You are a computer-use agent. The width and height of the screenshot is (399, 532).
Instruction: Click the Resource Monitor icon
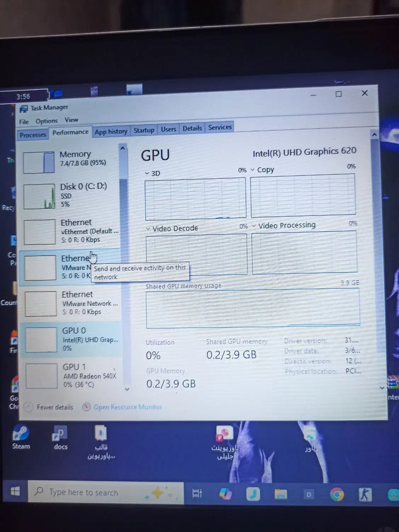pos(86,407)
